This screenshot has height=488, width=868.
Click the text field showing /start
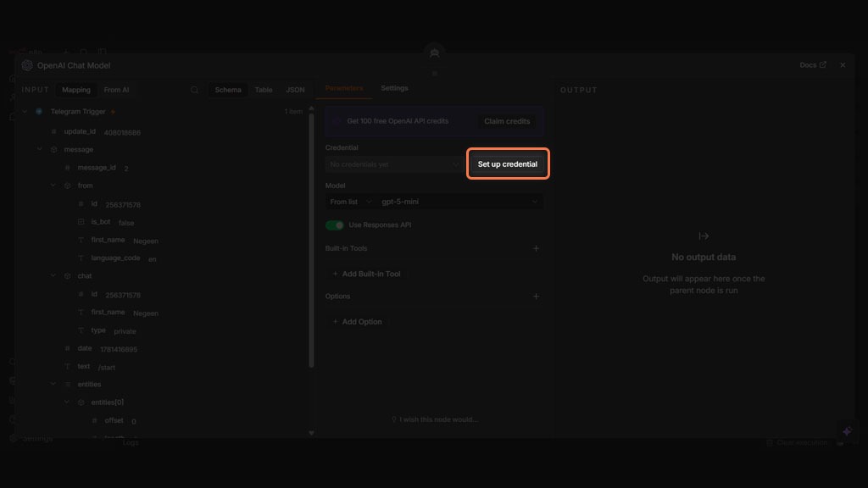click(84, 366)
